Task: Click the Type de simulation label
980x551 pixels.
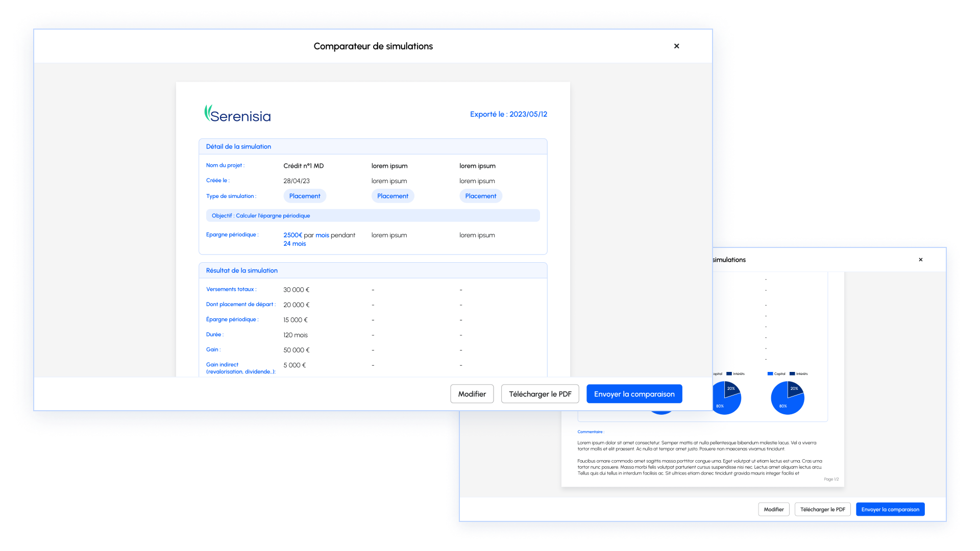Action: [231, 196]
